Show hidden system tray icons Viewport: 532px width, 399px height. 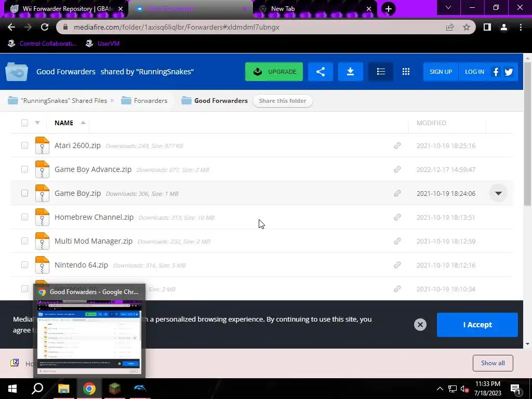tap(440, 389)
